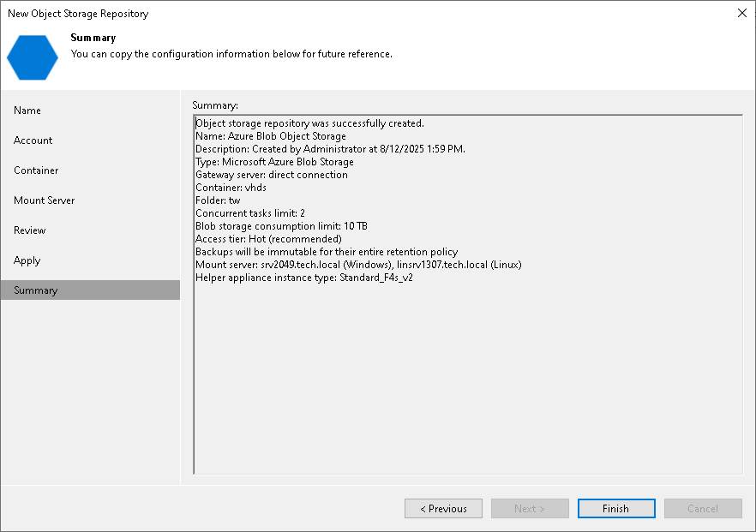The height and width of the screenshot is (532, 756).
Task: Click the 'Description: Created by Administrator' line
Action: pos(330,149)
